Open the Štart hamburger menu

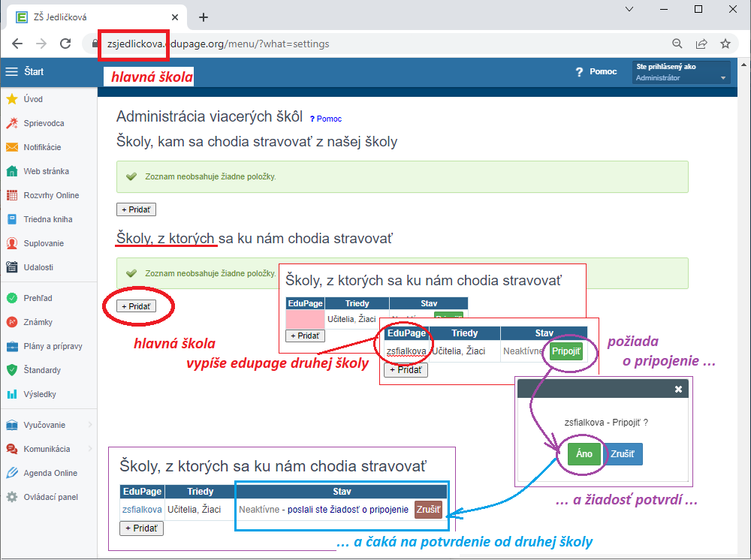tap(11, 72)
